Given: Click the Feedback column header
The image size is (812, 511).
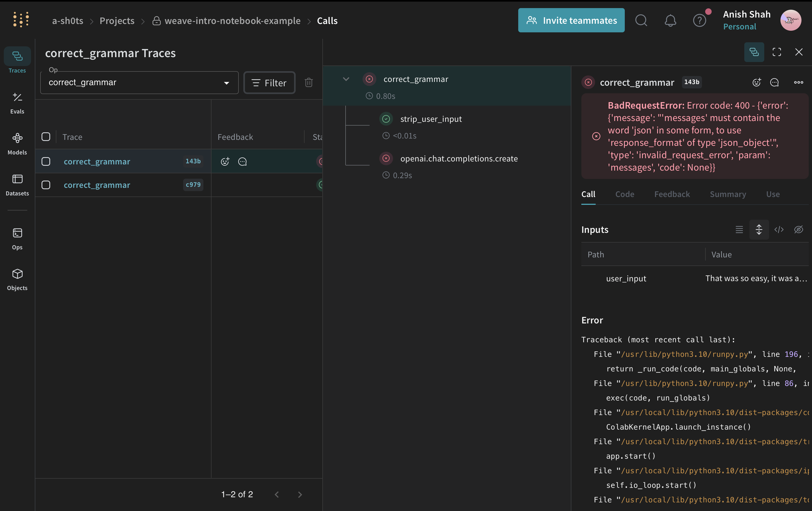Looking at the screenshot, I should point(235,137).
